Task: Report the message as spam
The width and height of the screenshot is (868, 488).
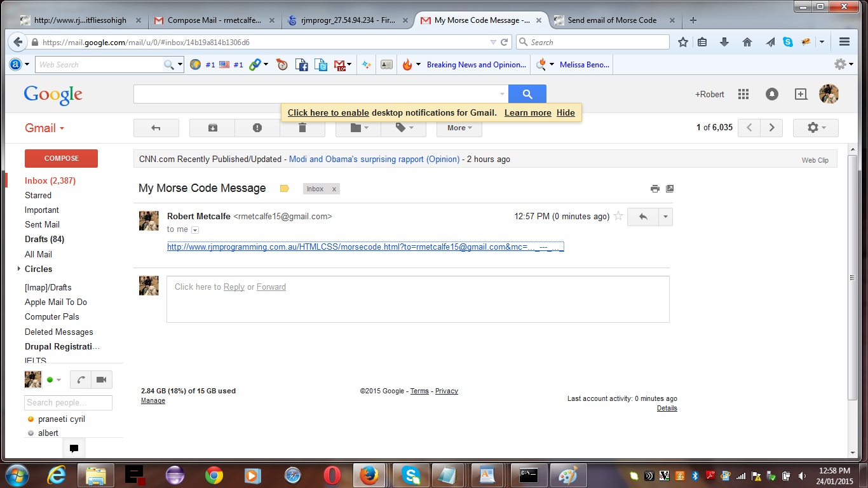Action: (257, 128)
